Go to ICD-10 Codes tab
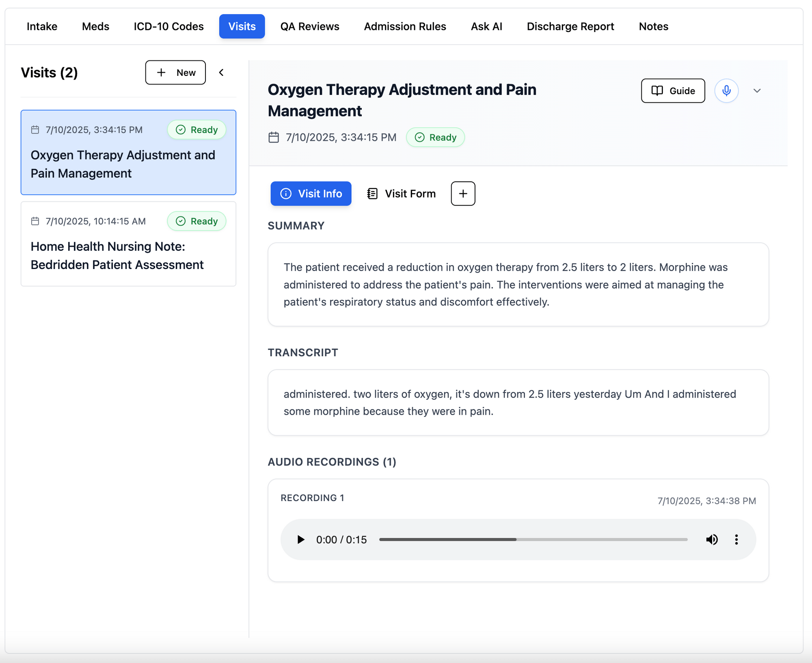812x663 pixels. click(x=168, y=26)
